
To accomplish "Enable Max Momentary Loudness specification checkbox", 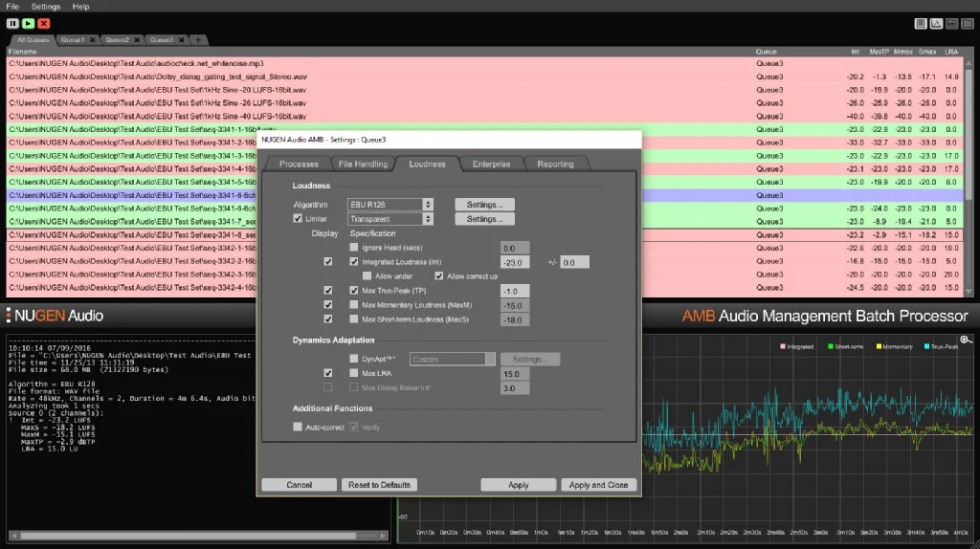I will [354, 305].
